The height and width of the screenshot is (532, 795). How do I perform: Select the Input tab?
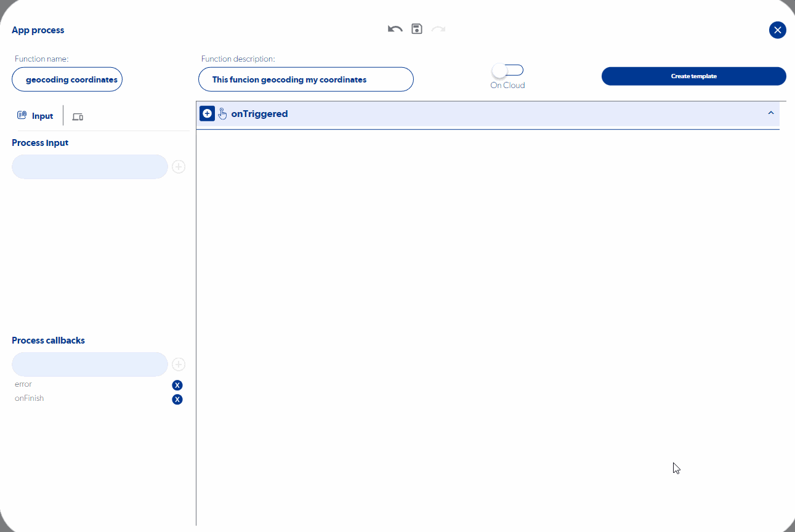tap(36, 116)
